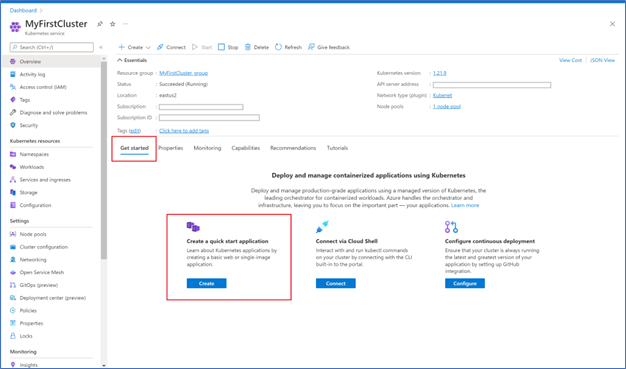This screenshot has height=369, width=626.
Task: Click Give feedback in toolbar
Action: pyautogui.click(x=329, y=47)
